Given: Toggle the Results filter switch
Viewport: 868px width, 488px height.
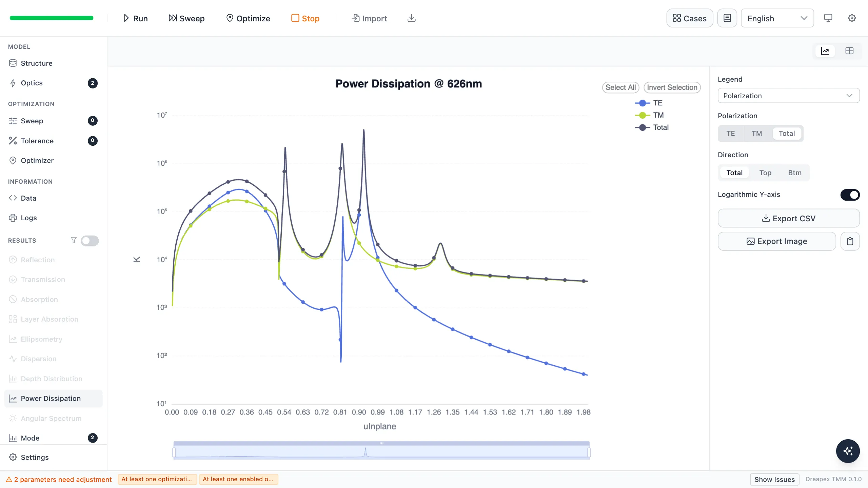Looking at the screenshot, I should point(90,241).
